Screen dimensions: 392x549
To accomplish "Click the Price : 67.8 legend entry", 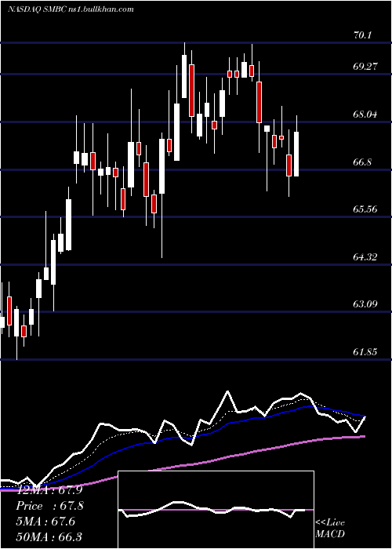I will click(49, 506).
